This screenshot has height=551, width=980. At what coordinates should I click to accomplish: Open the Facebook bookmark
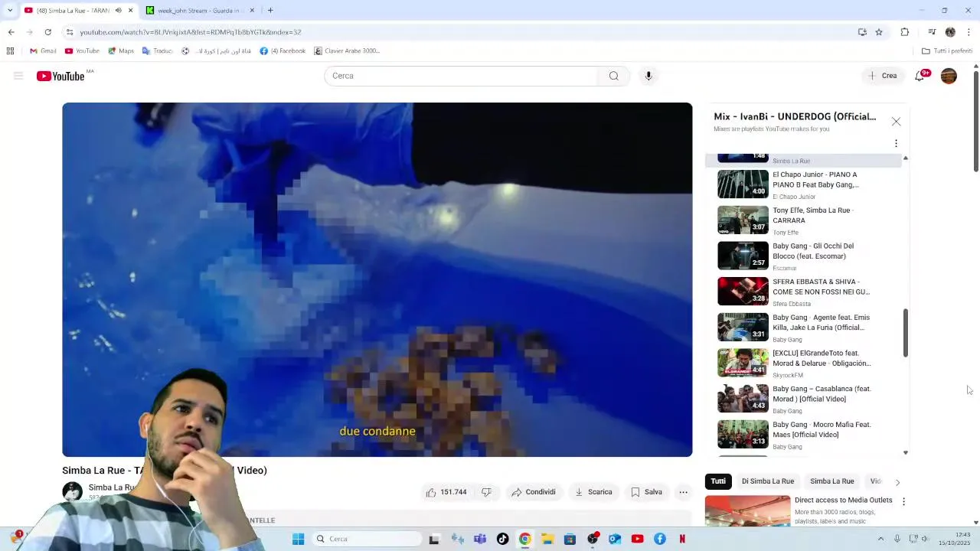click(283, 51)
